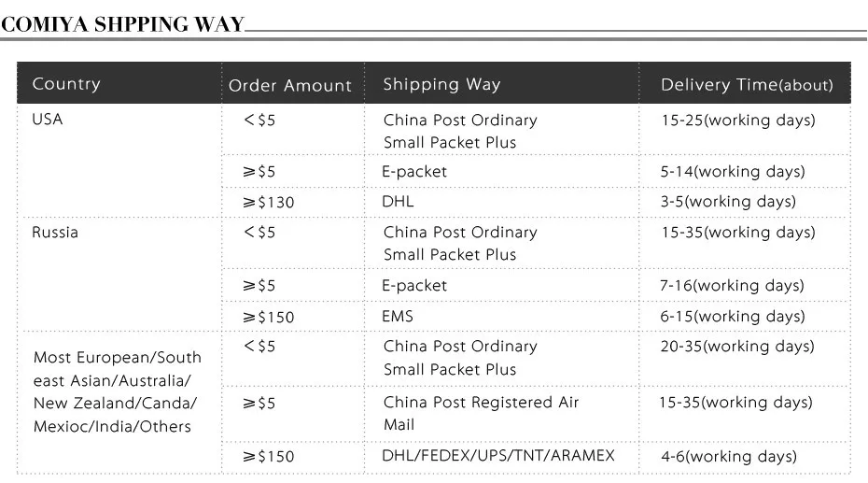
Task: Click the 4-6(working days) delivery time
Action: [x=729, y=456]
